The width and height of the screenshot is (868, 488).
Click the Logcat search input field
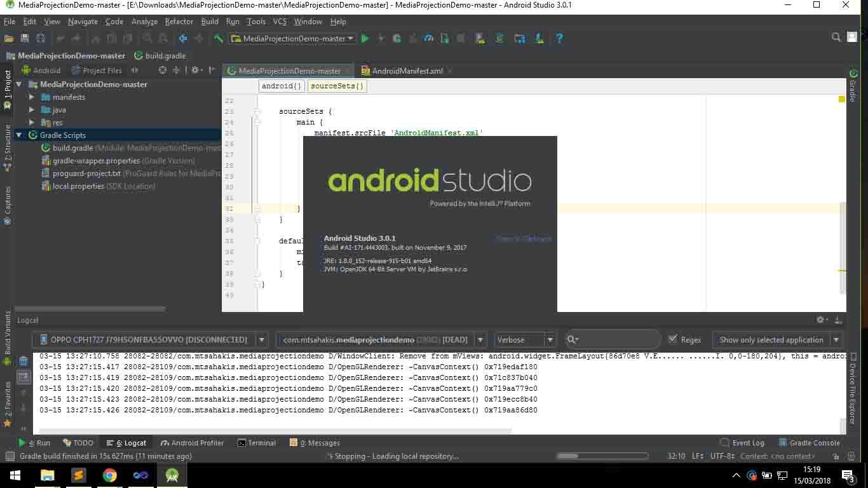click(613, 340)
